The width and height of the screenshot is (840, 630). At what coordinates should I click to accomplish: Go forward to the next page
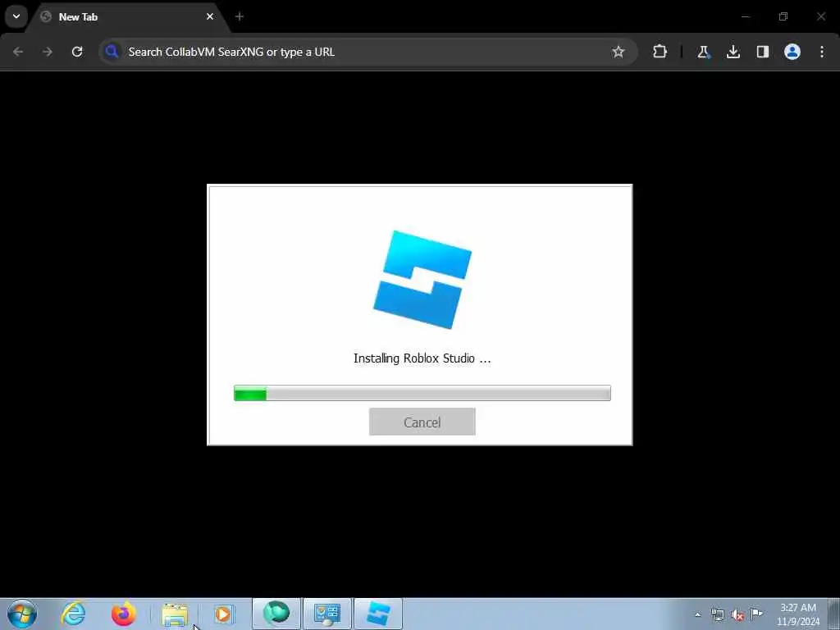point(48,52)
